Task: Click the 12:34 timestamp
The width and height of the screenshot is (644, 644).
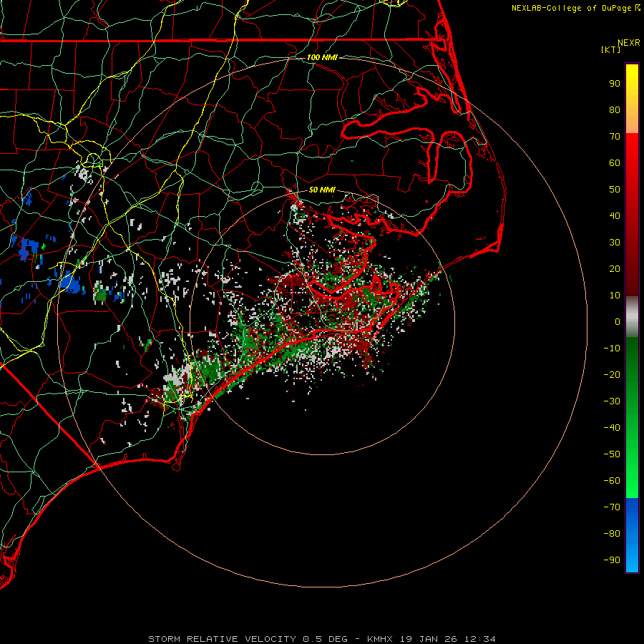Action: (x=479, y=639)
